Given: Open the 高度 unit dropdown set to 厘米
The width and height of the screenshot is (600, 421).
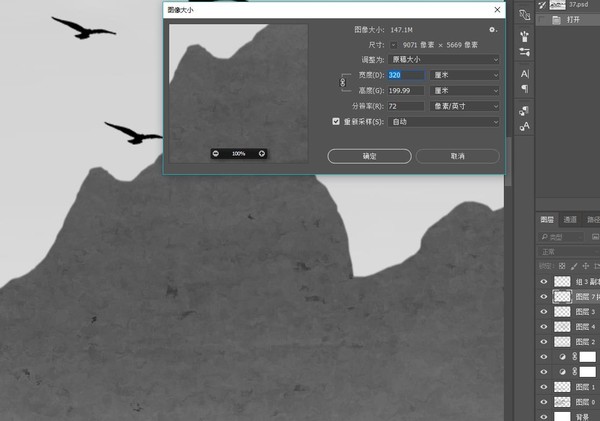Looking at the screenshot, I should coord(465,91).
